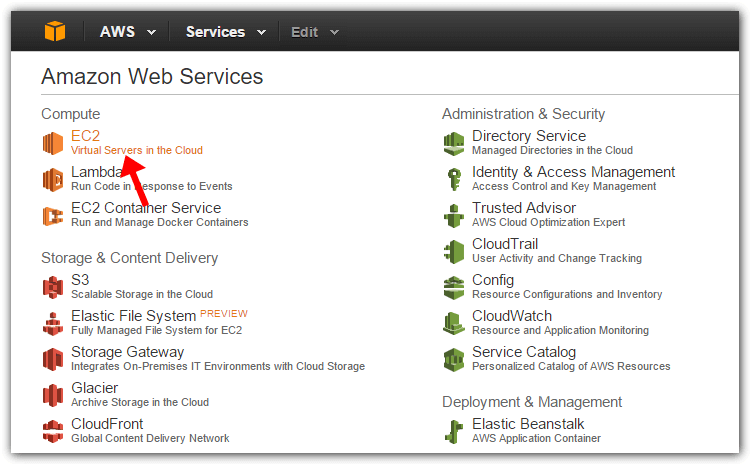Expand the Edit dropdown in navbar
Screen dimensions: 752x466
315,32
